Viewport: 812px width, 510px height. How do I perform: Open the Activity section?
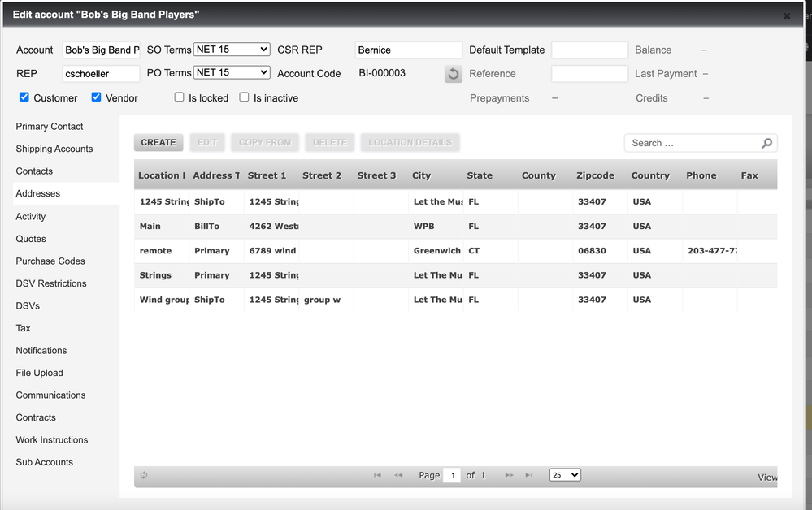coord(31,216)
